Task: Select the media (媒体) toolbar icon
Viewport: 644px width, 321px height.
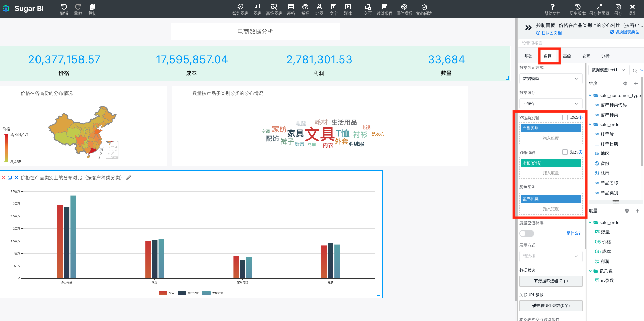Action: (x=348, y=7)
